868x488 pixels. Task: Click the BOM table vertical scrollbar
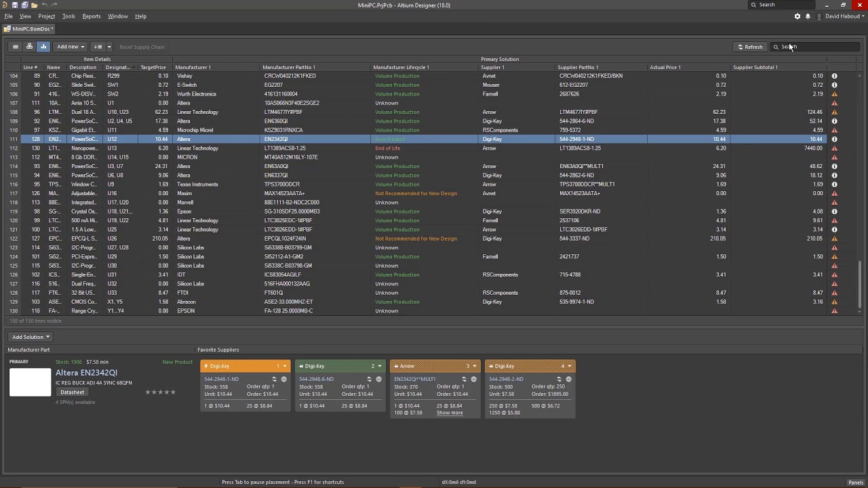click(x=861, y=285)
